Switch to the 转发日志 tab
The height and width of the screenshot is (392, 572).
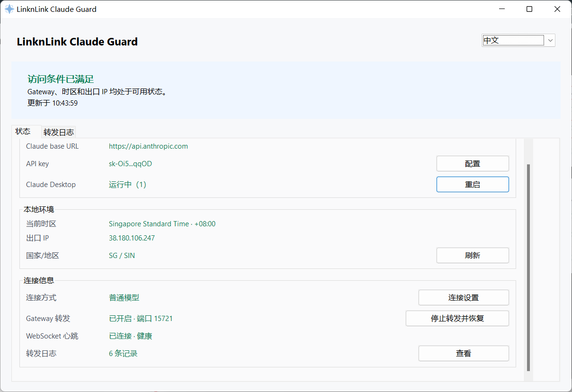(59, 132)
